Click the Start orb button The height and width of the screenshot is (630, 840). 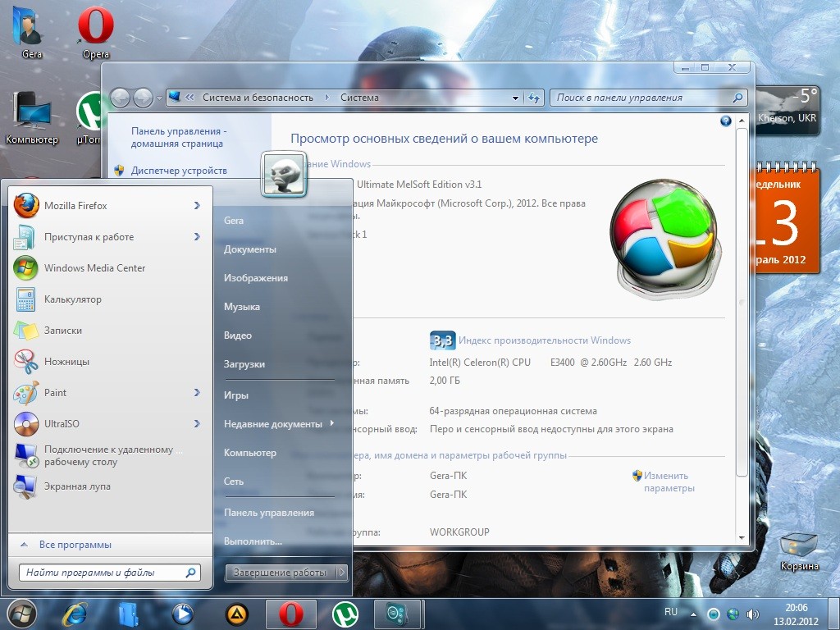(22, 614)
